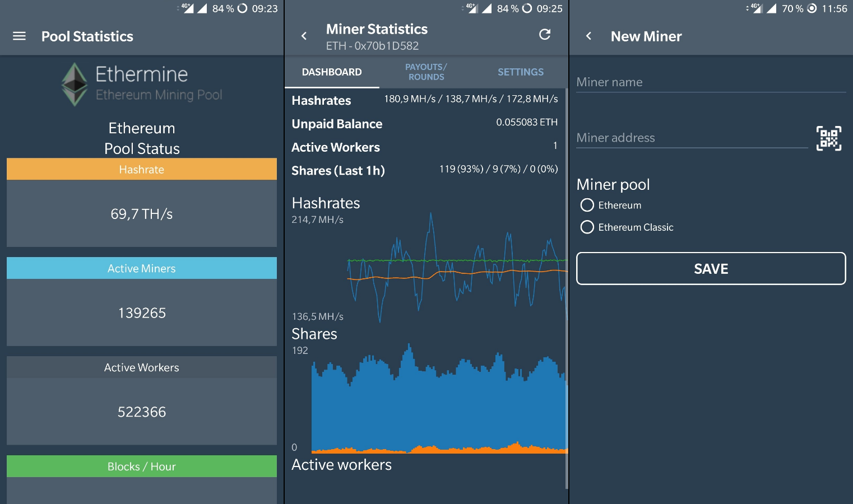The height and width of the screenshot is (504, 853).
Task: Tap the Shares bar chart
Action: [439, 398]
